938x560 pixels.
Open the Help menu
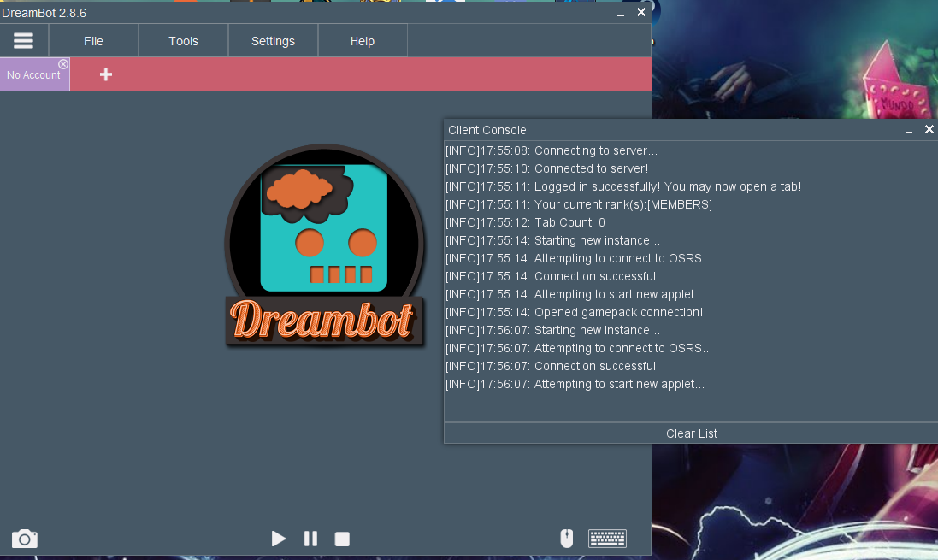point(362,41)
